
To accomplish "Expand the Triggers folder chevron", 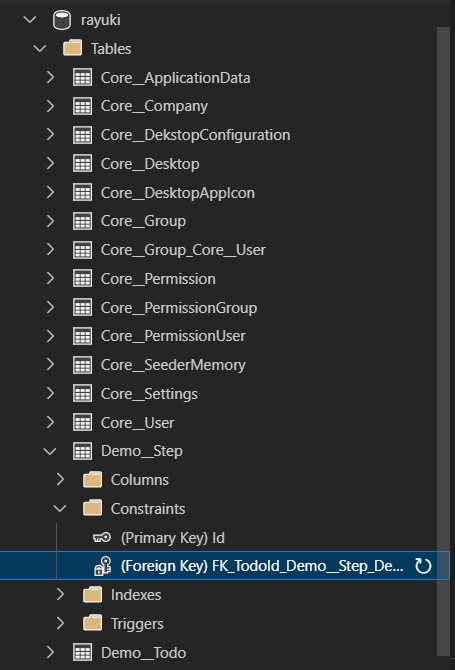I will [60, 623].
